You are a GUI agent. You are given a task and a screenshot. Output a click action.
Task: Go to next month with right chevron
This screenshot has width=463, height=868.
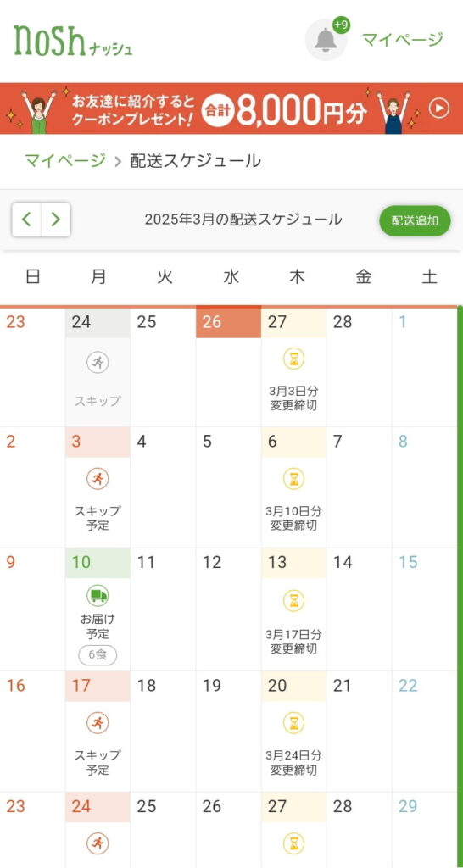(56, 220)
